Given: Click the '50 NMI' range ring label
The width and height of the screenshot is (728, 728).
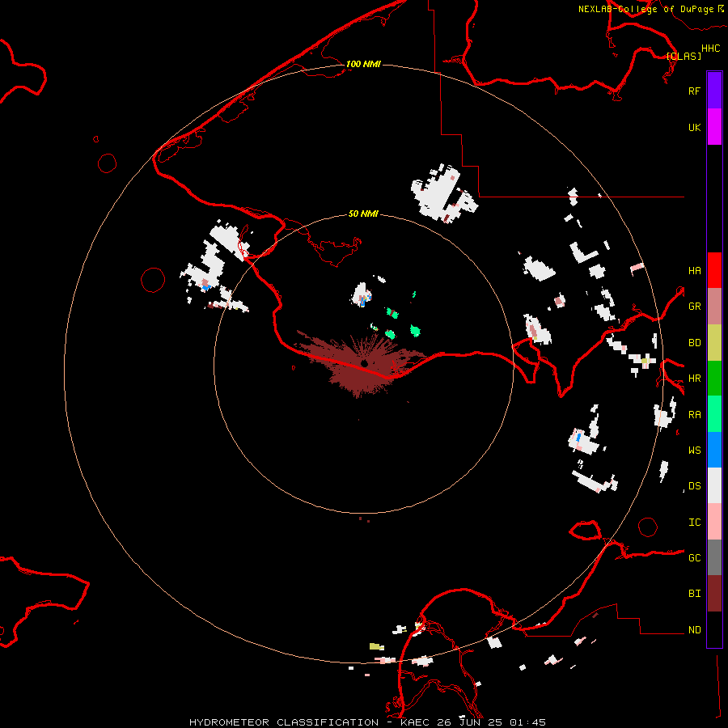Looking at the screenshot, I should [363, 214].
